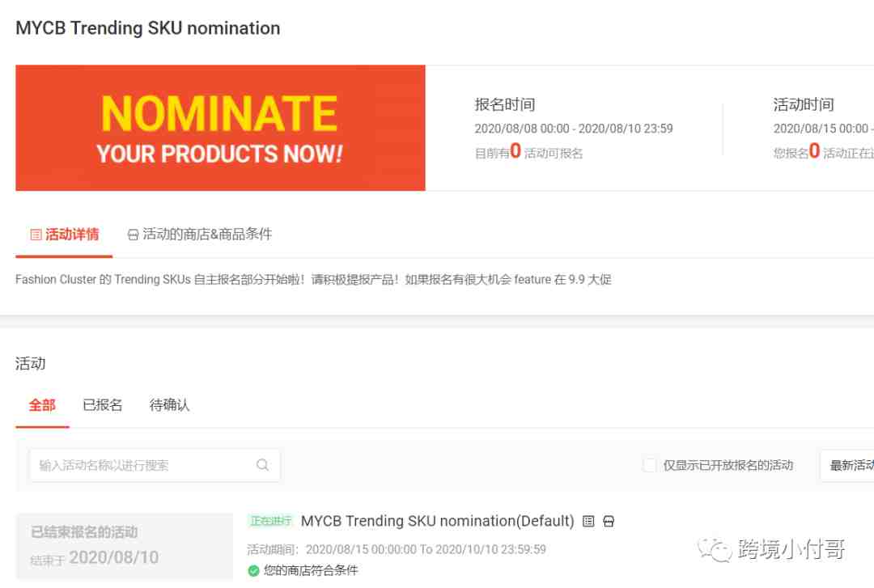This screenshot has width=874, height=588.
Task: Click the store conditions icon beside nomination title
Action: point(609,521)
